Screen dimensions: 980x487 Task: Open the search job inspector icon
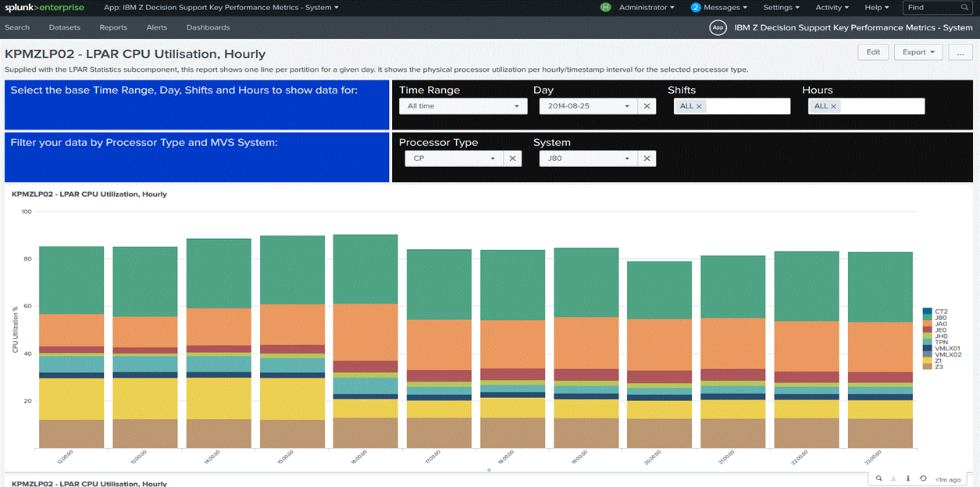(908, 478)
